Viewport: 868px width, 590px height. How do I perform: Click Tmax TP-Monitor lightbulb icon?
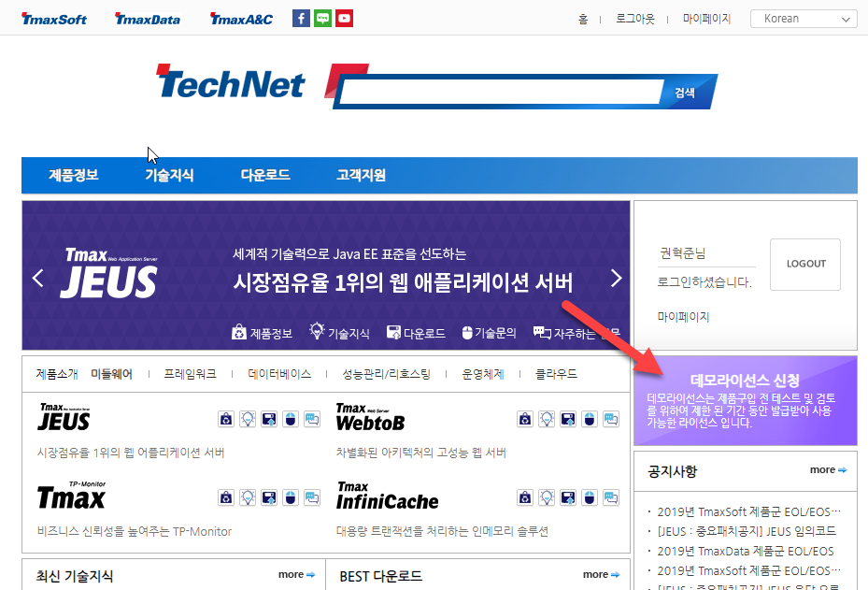tap(248, 497)
